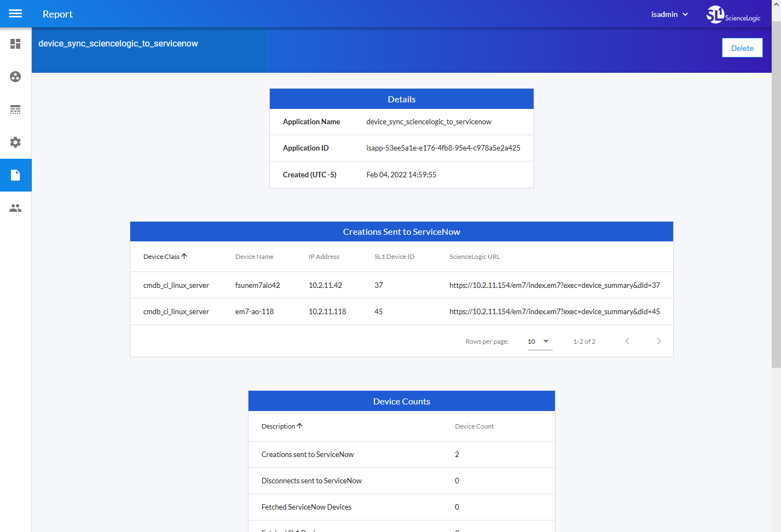Viewport: 781px width, 532px height.
Task: Sort creations table by Device Name
Action: click(254, 257)
